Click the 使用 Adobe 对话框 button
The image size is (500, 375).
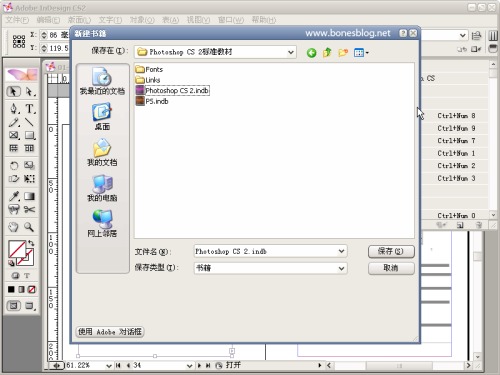pyautogui.click(x=110, y=332)
